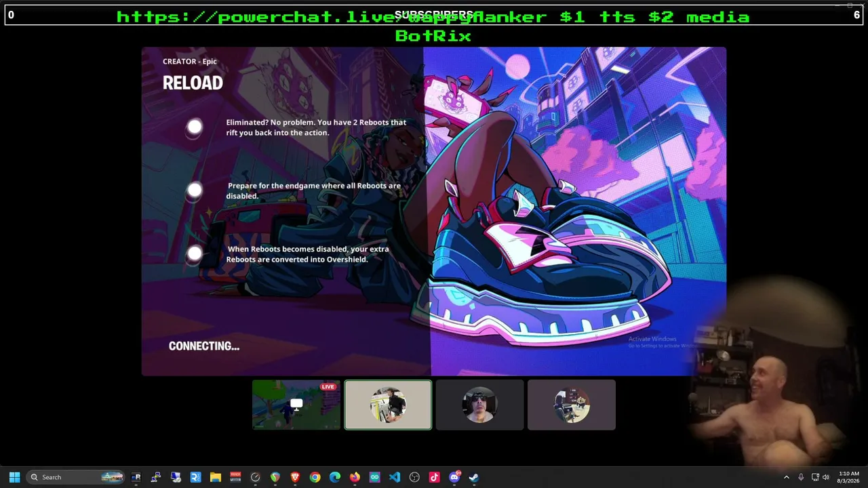Click the taskbar Search box
Screen dimensions: 868x488
77,477
